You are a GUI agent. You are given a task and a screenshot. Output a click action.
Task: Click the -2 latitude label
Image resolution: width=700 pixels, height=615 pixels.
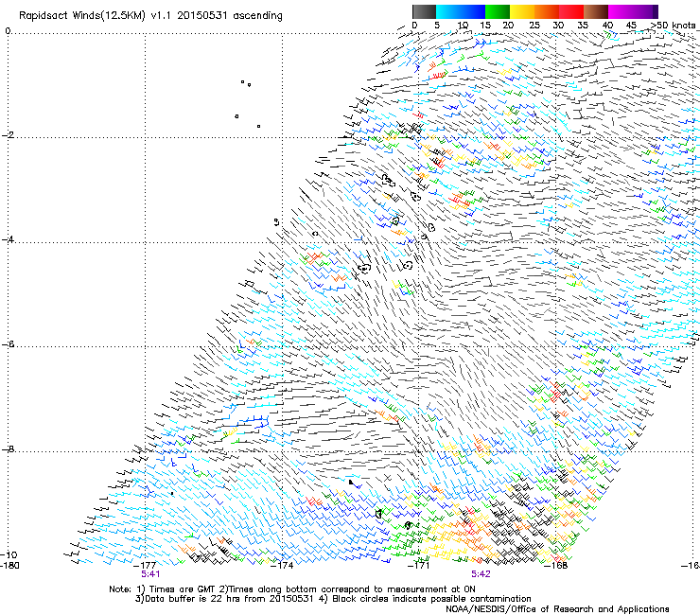coord(8,135)
